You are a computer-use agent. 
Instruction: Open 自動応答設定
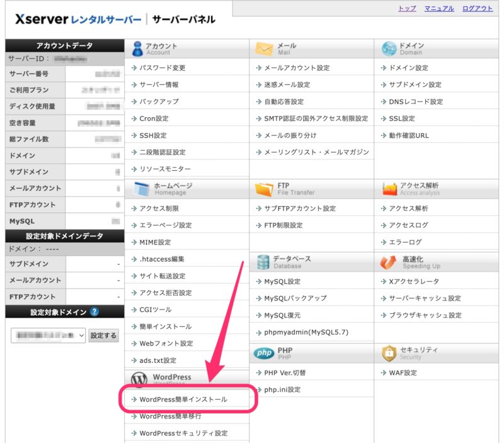coord(284,102)
